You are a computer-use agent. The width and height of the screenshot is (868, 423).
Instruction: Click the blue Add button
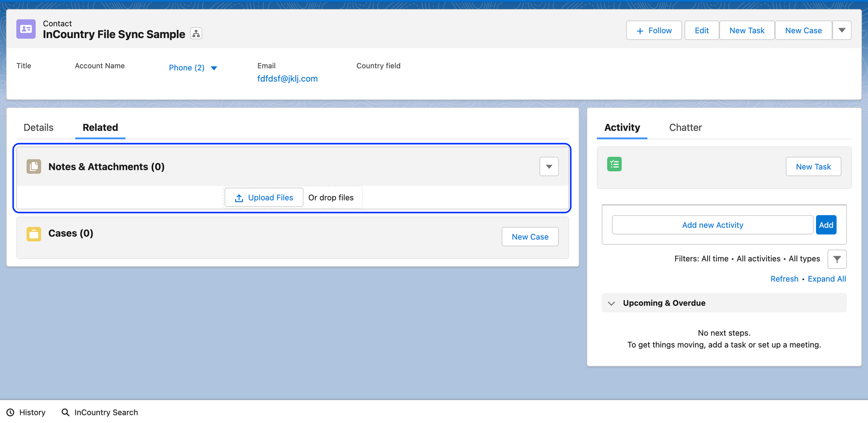[826, 225]
